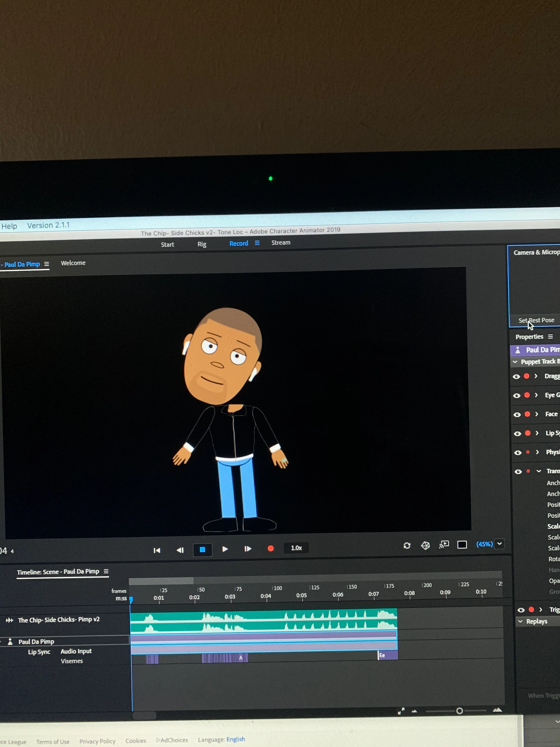Toggle the Eye Gaze record arm dot

coord(527,395)
